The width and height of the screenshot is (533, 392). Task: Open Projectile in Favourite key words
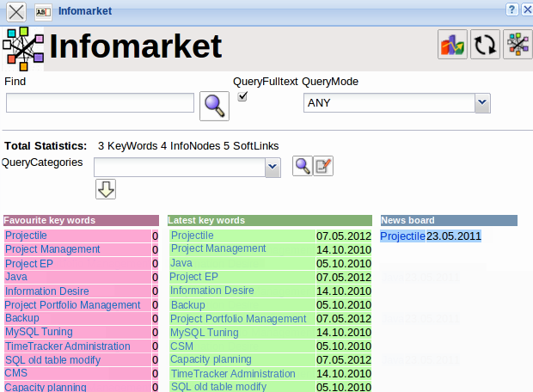tap(26, 236)
